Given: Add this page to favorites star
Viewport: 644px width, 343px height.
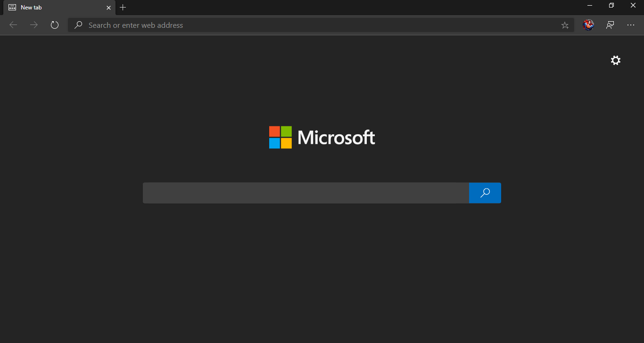Looking at the screenshot, I should [565, 25].
